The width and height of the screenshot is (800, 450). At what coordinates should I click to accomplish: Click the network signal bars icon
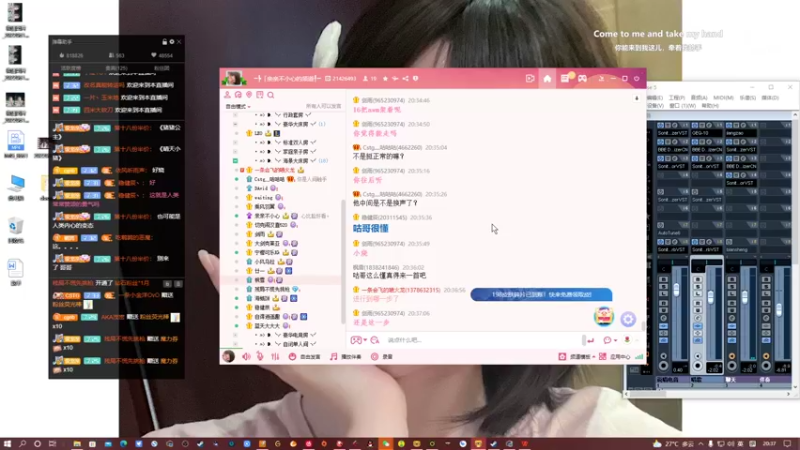(x=639, y=357)
